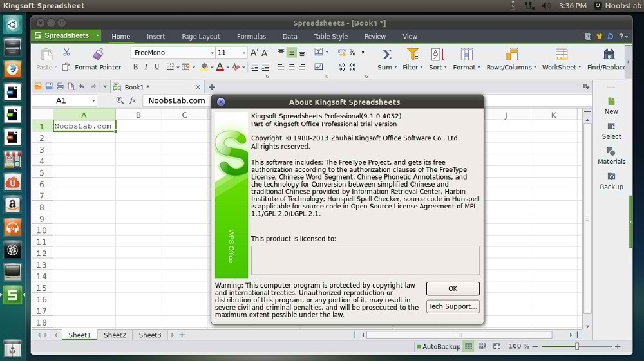This screenshot has width=644, height=361.
Task: Open the Data ribbon tab
Action: click(x=290, y=36)
